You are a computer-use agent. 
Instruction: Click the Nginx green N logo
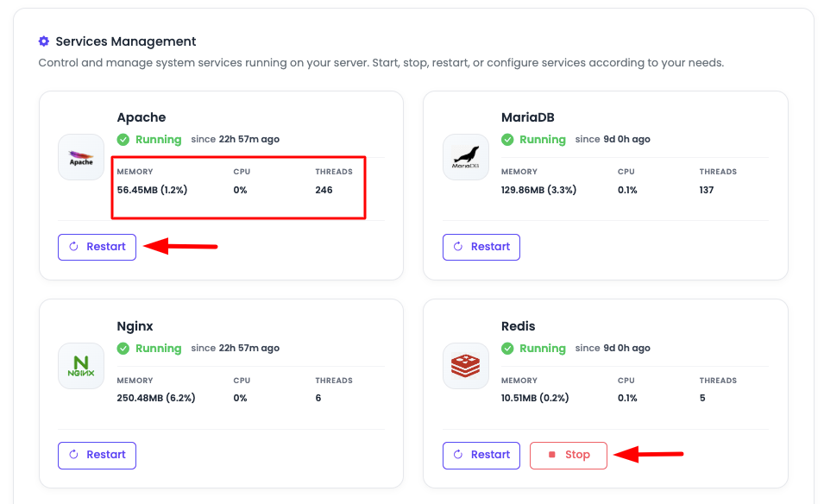coord(81,366)
